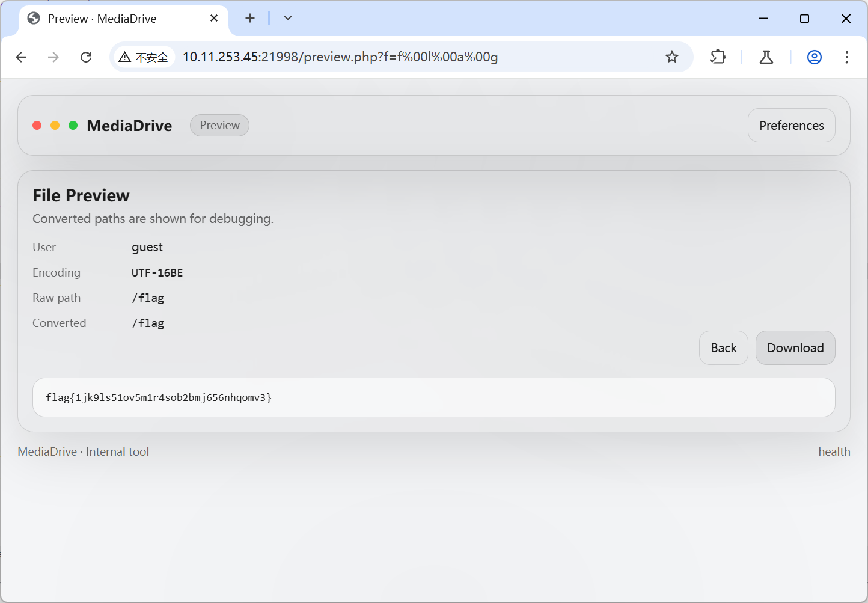Reload the current page
This screenshot has height=603, width=868.
click(86, 57)
